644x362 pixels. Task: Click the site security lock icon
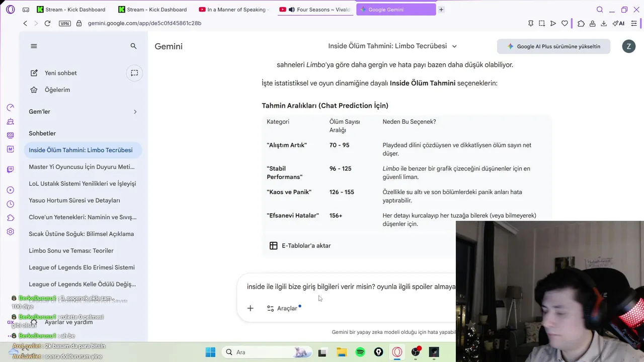pyautogui.click(x=79, y=23)
